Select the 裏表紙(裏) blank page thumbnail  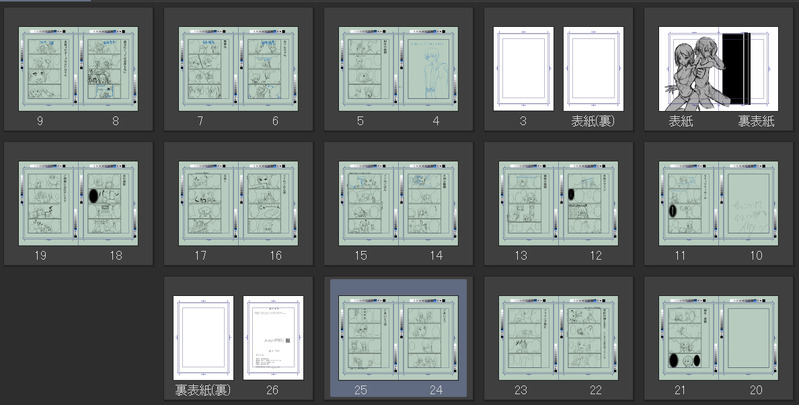(x=203, y=338)
